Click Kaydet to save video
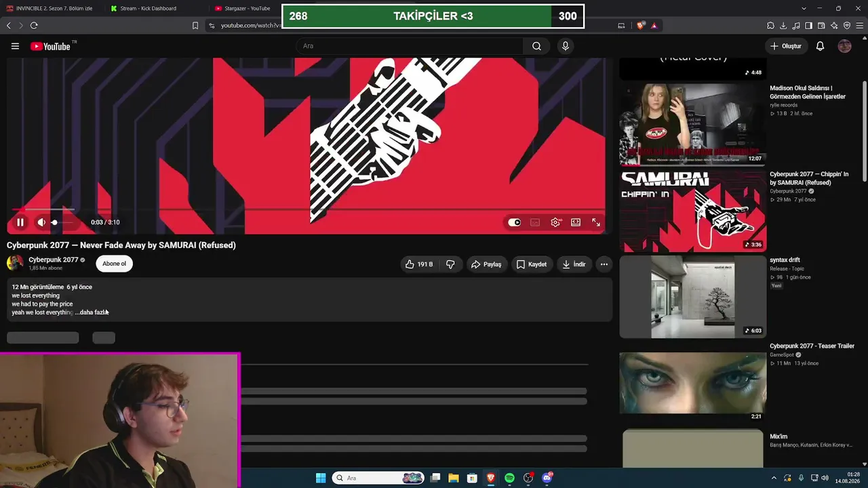 click(532, 264)
